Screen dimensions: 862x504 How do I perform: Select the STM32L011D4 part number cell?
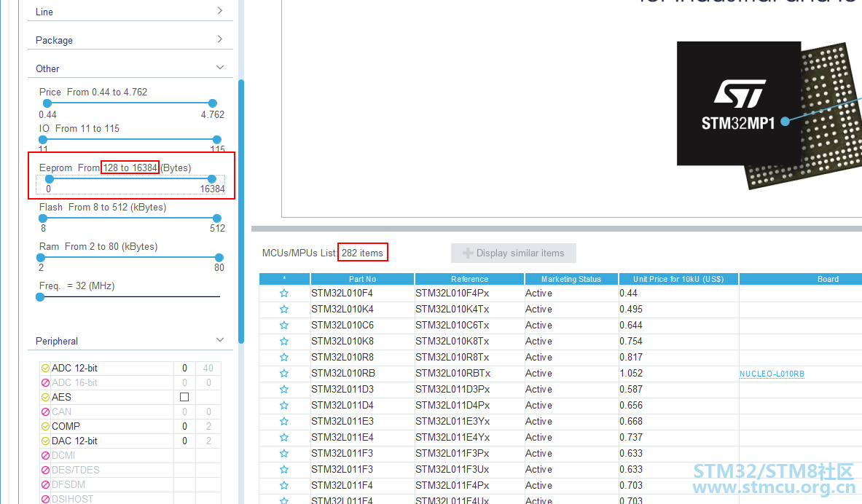click(x=362, y=406)
